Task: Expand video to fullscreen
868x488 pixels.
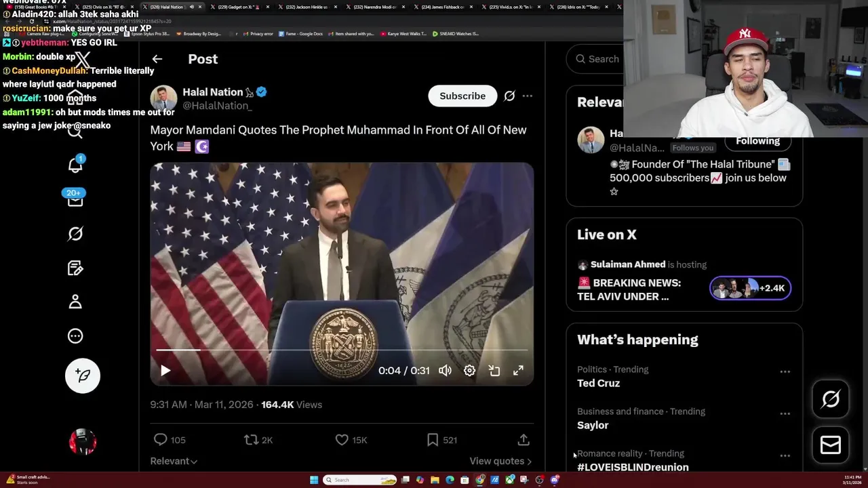Action: tap(518, 371)
